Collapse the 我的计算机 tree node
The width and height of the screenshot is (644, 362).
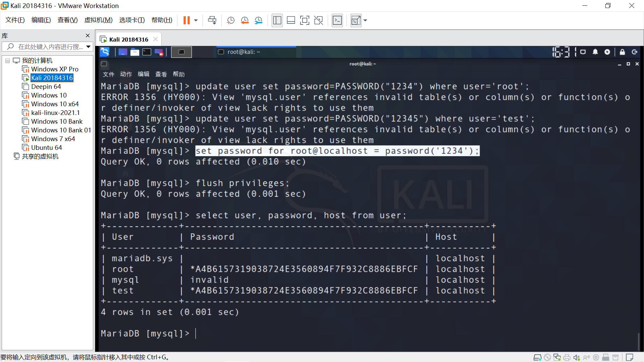7,61
